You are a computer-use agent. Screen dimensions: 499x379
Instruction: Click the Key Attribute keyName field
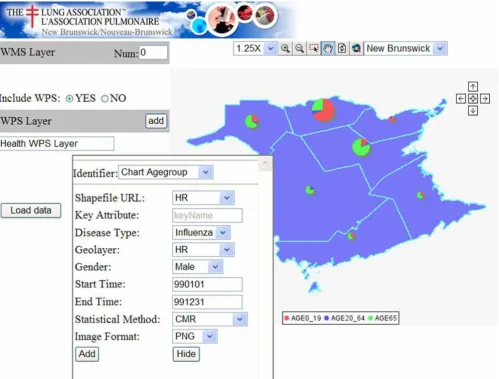[207, 216]
